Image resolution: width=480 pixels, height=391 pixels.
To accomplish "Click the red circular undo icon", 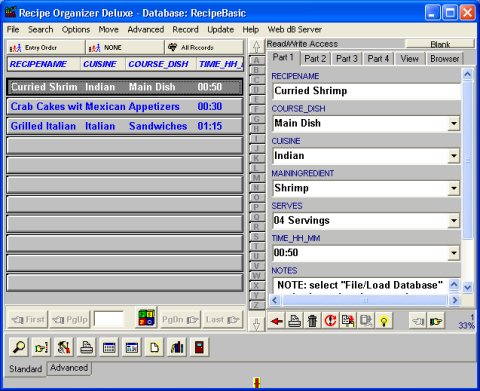I will [x=330, y=321].
